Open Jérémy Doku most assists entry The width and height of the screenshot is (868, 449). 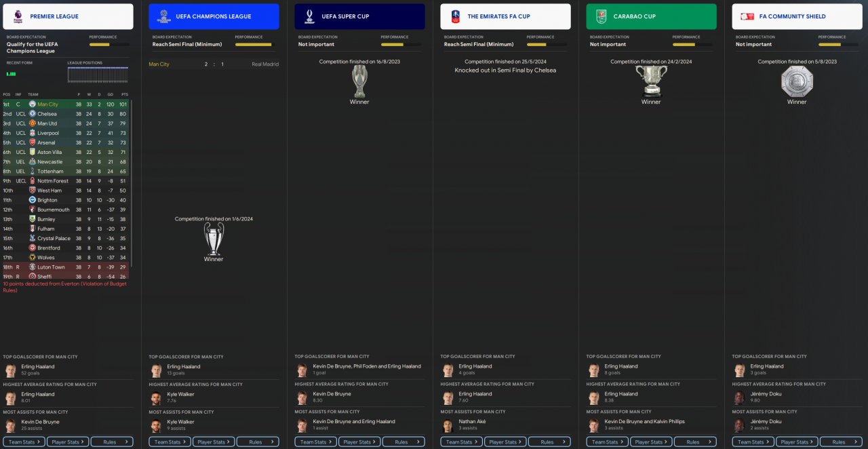[797, 425]
